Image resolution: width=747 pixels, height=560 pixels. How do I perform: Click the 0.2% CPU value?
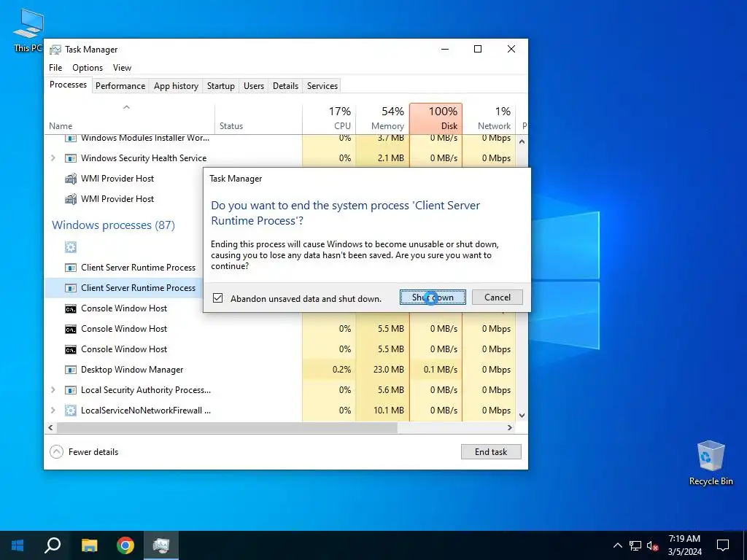tap(341, 370)
